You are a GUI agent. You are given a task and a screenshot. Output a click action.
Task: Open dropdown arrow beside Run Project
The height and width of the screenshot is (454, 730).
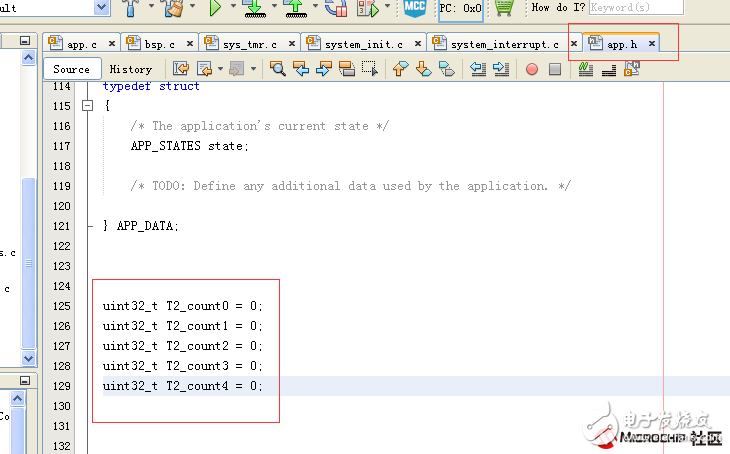(232, 9)
